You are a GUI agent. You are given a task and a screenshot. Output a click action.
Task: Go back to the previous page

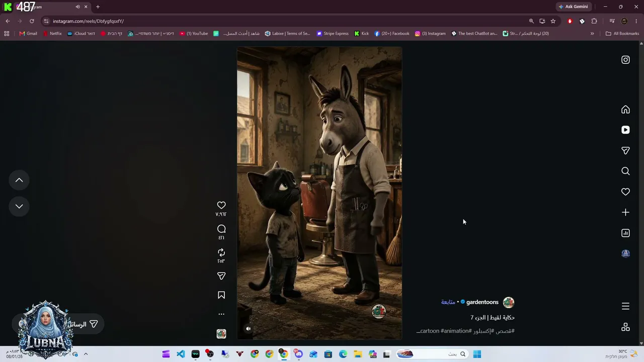[x=8, y=21]
